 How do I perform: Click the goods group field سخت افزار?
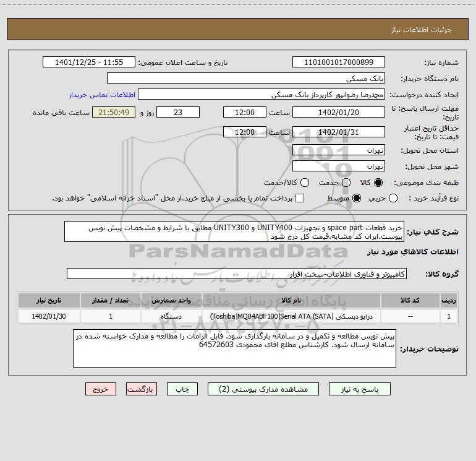(237, 274)
